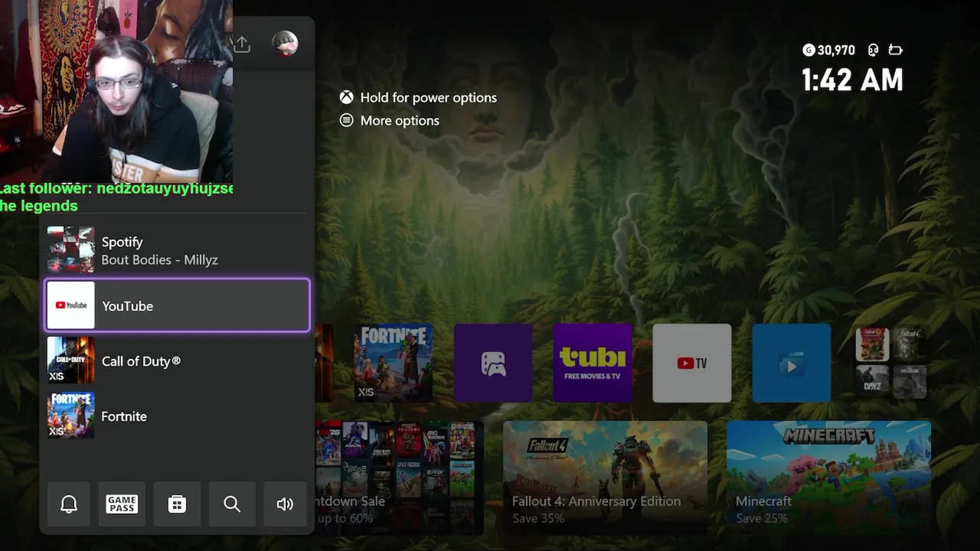Select Call of Duty in recent list

(178, 360)
